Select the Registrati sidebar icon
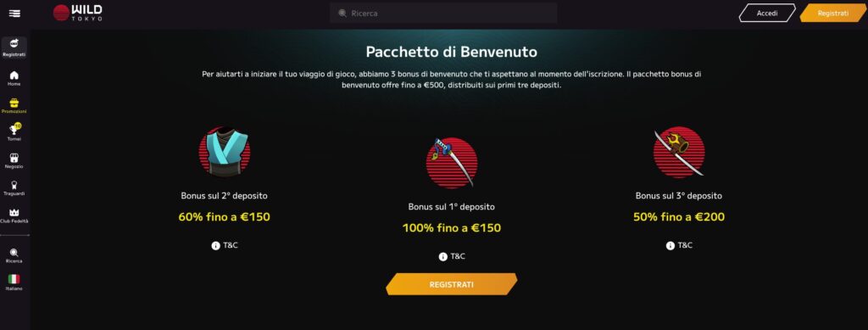 pyautogui.click(x=14, y=48)
